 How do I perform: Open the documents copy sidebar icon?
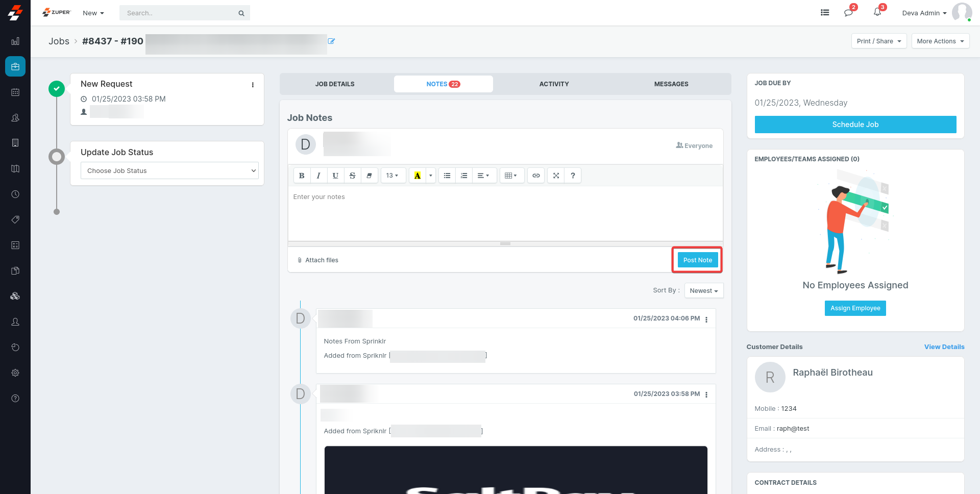click(15, 271)
